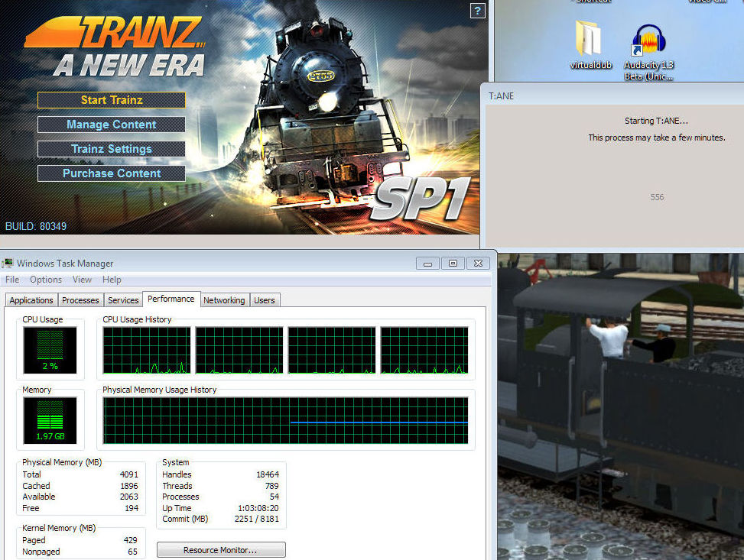Click the CPU Usage 2 % gauge
This screenshot has width=744, height=560.
50,351
